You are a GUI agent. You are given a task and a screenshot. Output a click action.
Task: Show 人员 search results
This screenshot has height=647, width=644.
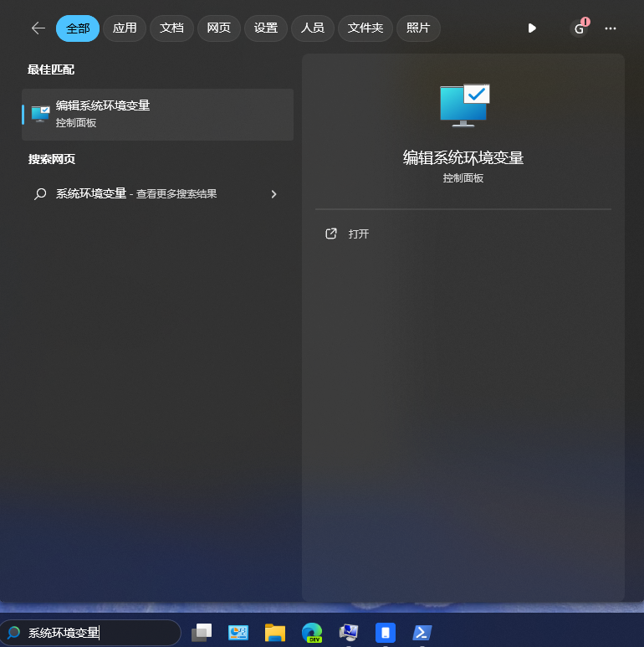point(313,28)
